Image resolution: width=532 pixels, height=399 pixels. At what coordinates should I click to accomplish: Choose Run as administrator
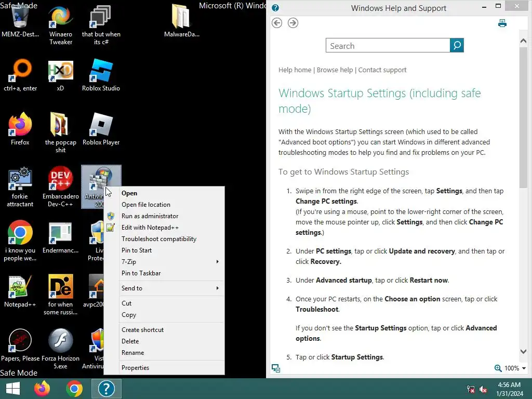click(x=164, y=216)
